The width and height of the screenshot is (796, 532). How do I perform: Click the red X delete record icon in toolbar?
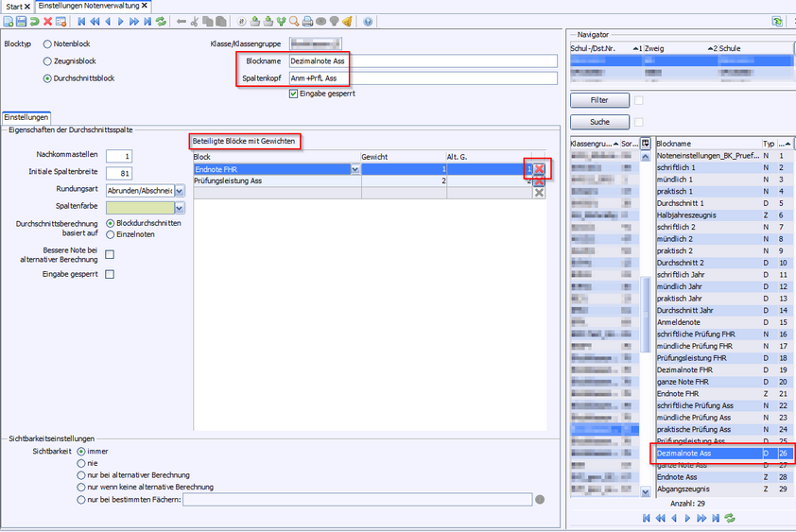[48, 21]
